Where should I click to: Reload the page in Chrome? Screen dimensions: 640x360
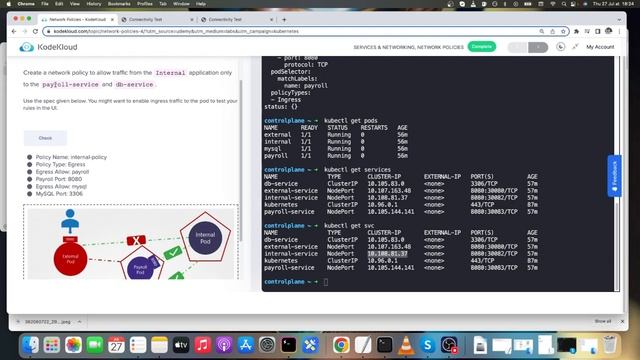36,31
